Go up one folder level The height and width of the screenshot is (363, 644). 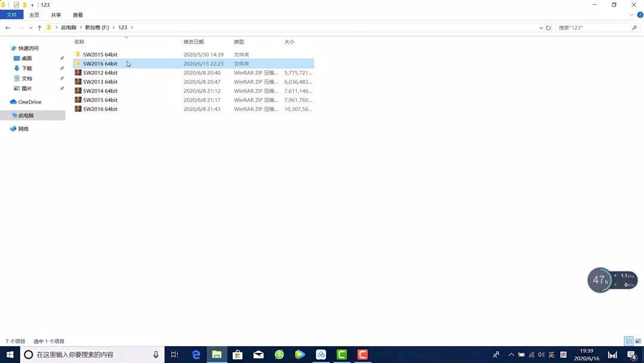(x=38, y=27)
